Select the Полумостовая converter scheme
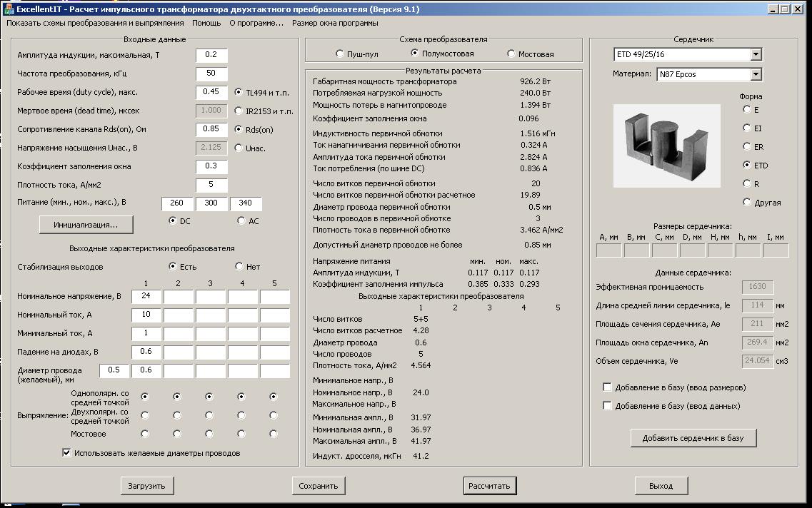 pos(414,53)
